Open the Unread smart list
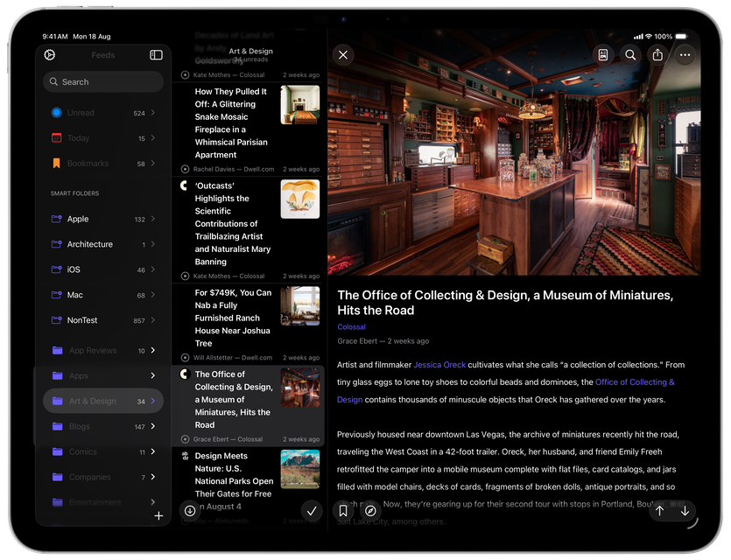The width and height of the screenshot is (731, 560). click(103, 113)
